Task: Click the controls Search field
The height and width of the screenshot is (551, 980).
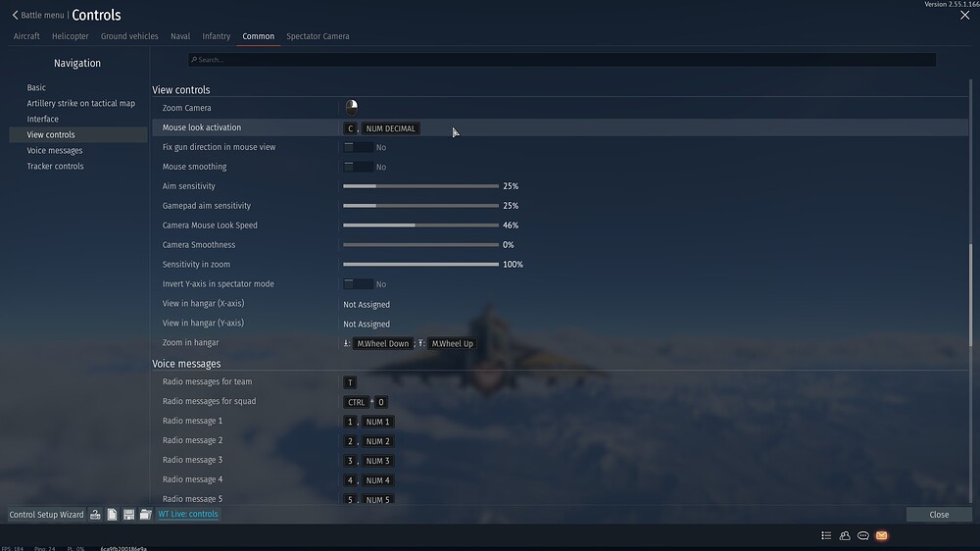Action: [x=562, y=60]
